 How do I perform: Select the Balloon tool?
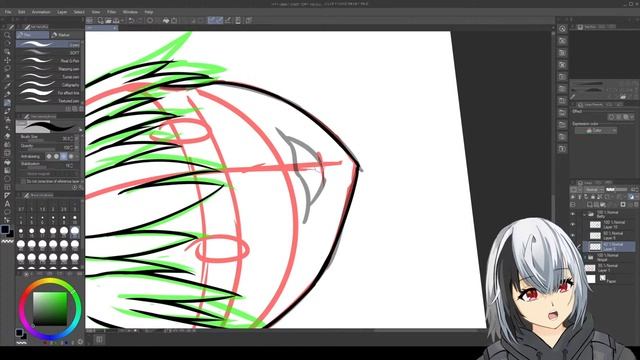coord(7,212)
